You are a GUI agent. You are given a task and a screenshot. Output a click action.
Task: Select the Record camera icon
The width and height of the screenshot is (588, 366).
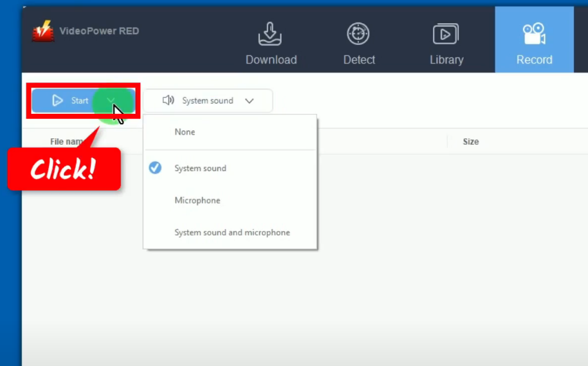pyautogui.click(x=534, y=34)
